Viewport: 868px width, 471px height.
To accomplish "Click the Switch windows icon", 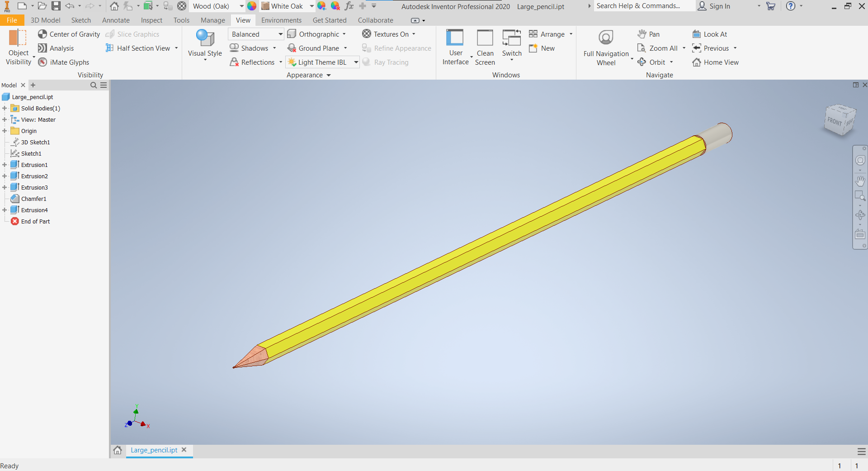I will click(512, 38).
